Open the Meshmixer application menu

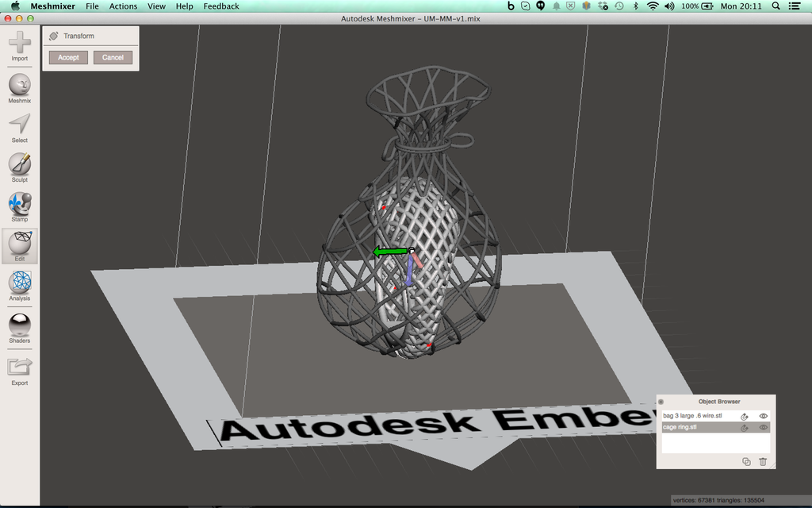click(53, 6)
